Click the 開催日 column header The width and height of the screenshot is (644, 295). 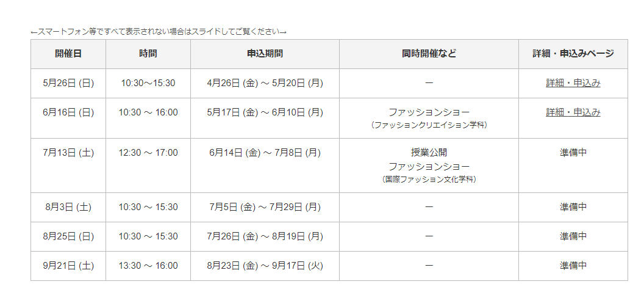pyautogui.click(x=68, y=54)
